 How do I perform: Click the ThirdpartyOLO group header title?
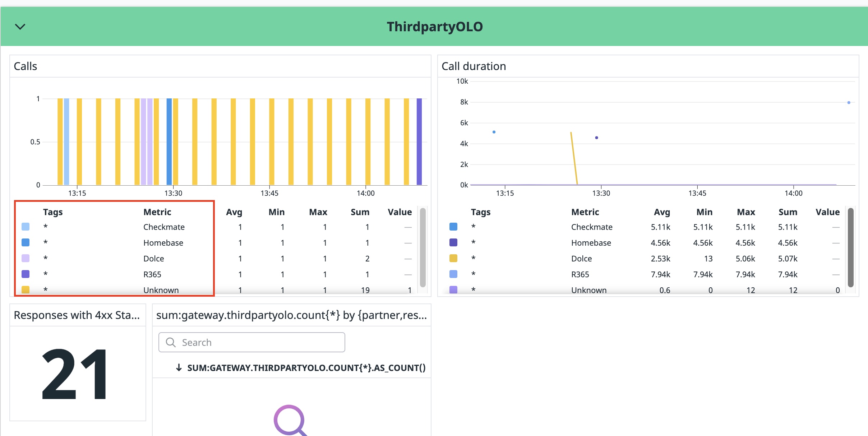(435, 27)
